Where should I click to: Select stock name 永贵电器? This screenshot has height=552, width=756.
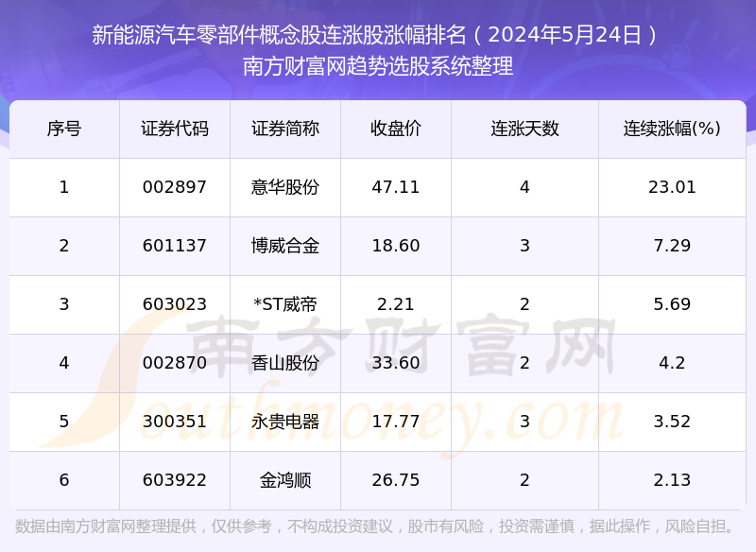click(x=285, y=422)
